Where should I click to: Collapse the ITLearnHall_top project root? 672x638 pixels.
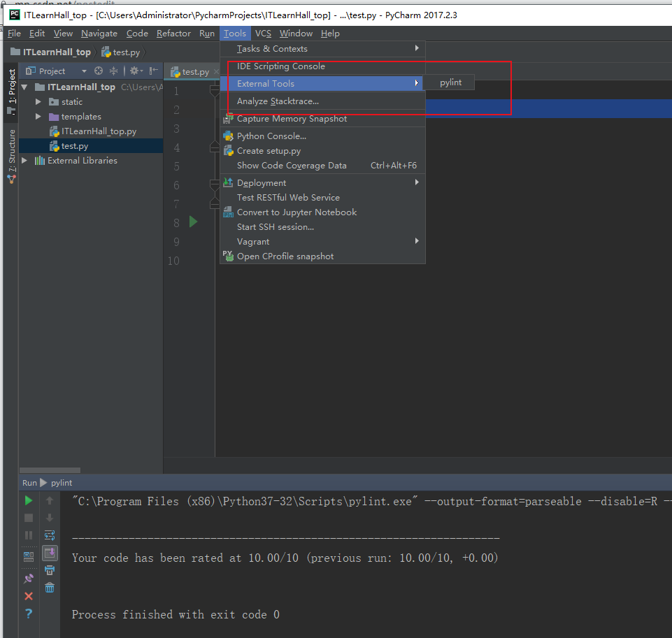tap(24, 87)
